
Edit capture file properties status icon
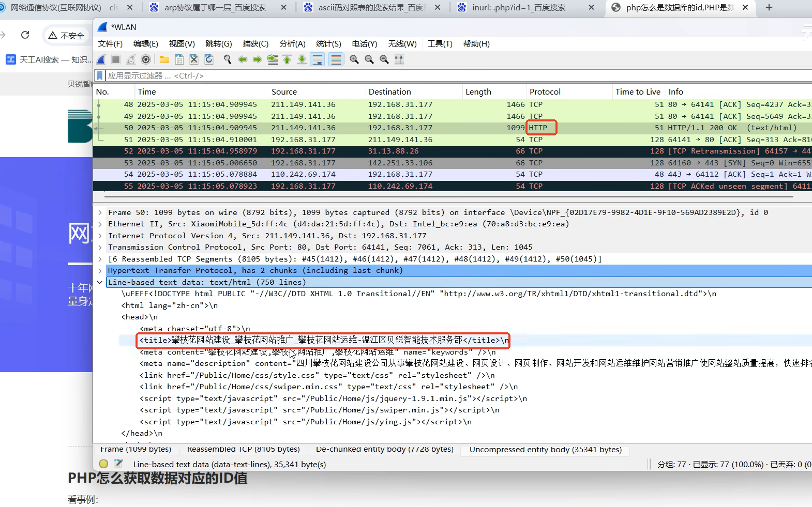(118, 464)
